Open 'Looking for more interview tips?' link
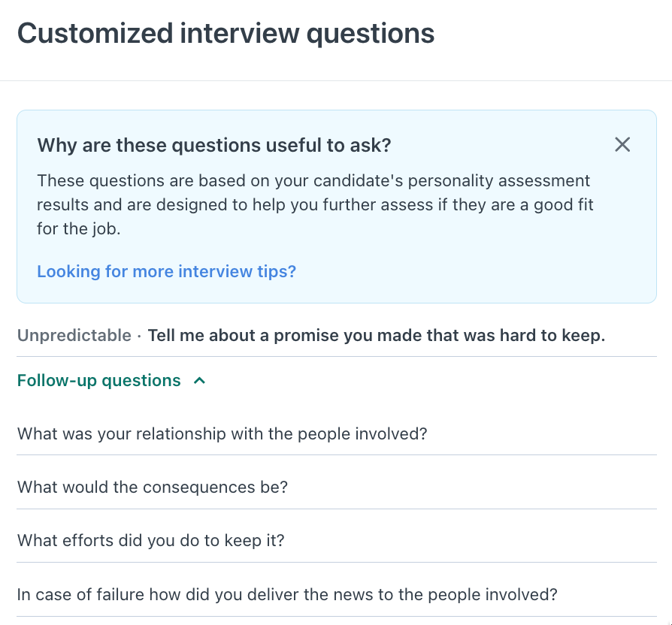Image resolution: width=672 pixels, height=625 pixels. point(166,271)
